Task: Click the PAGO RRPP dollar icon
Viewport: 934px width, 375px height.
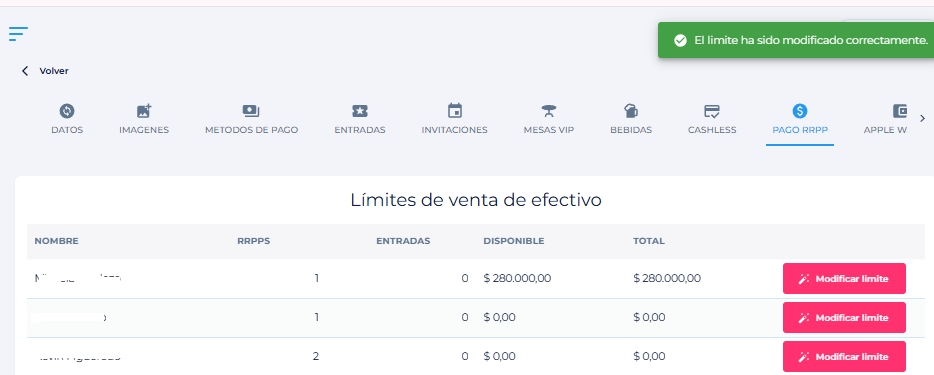Action: pos(799,111)
